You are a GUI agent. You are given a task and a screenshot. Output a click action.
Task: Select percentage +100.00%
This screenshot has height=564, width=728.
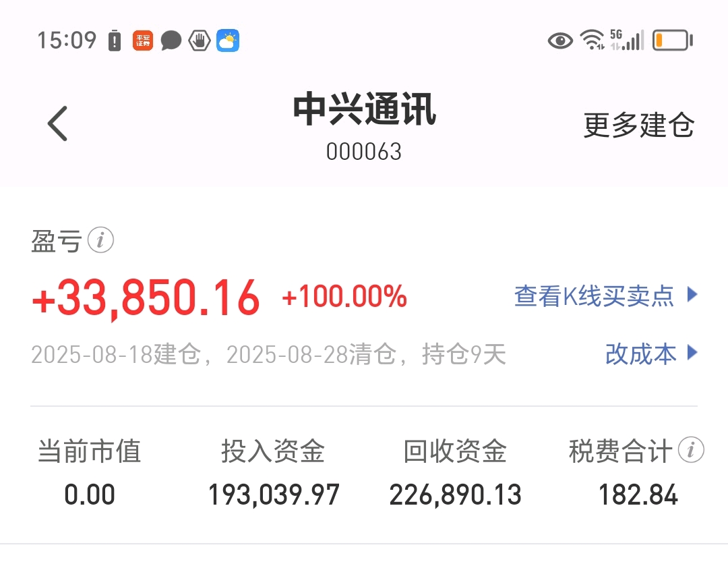point(344,296)
